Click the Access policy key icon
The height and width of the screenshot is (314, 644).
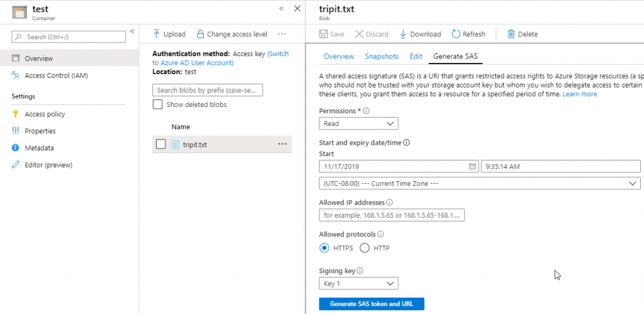[16, 115]
